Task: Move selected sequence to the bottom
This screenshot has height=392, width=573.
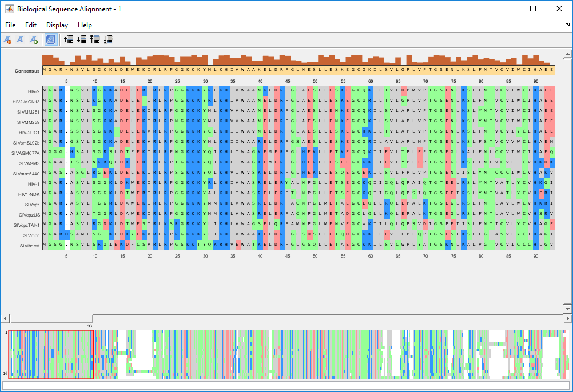Action: (x=108, y=39)
